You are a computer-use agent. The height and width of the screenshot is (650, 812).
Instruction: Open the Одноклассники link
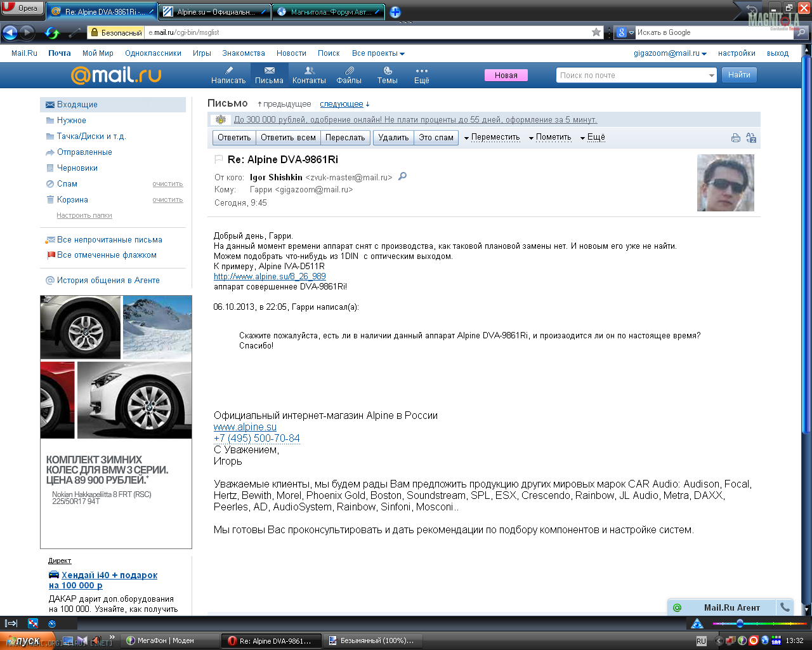click(x=153, y=53)
